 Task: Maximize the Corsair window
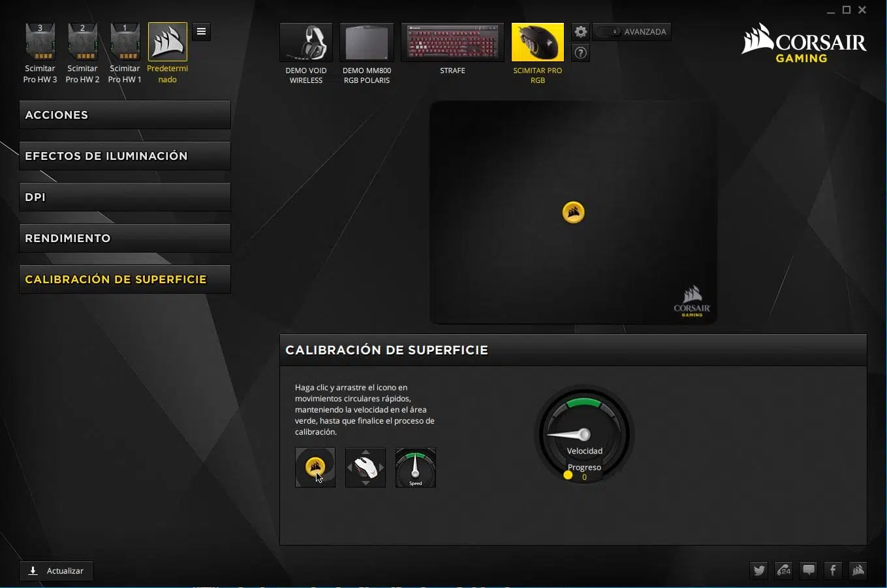click(x=847, y=10)
